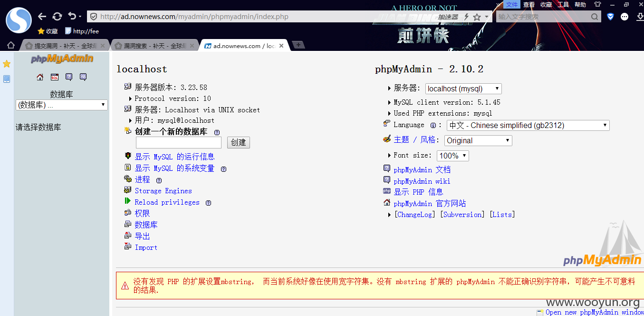Open 显示 MySQL 的运行信息 link
Screen dimensions: 644x316
tap(174, 157)
